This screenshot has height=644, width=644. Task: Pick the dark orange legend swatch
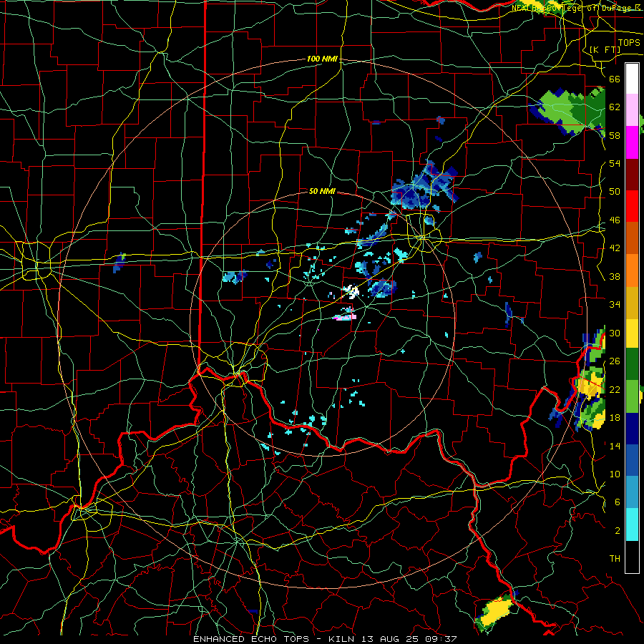(632, 238)
